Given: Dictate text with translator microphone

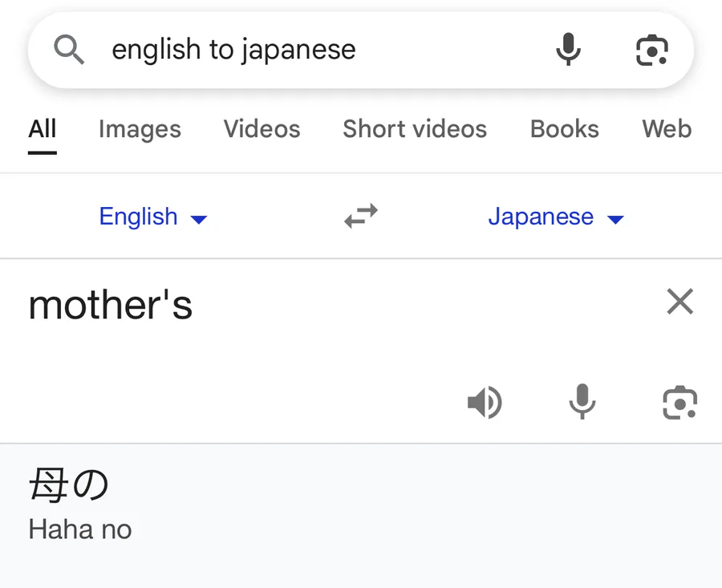Looking at the screenshot, I should point(582,402).
